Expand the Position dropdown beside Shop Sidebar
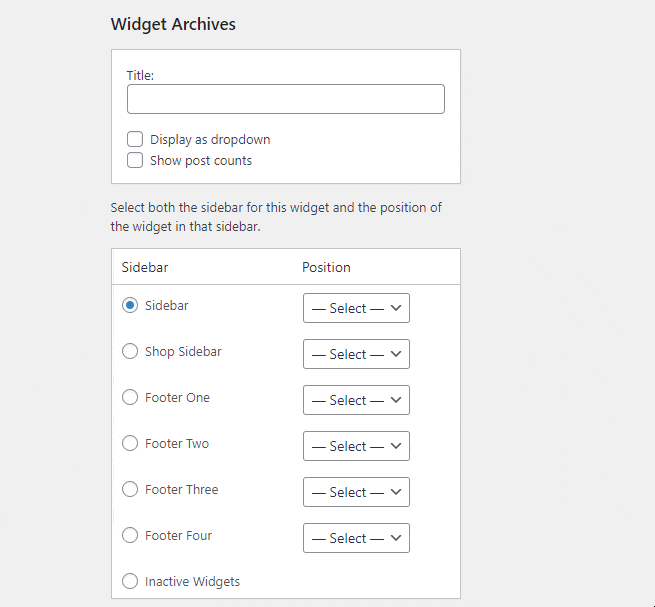The width and height of the screenshot is (655, 607). click(x=356, y=354)
